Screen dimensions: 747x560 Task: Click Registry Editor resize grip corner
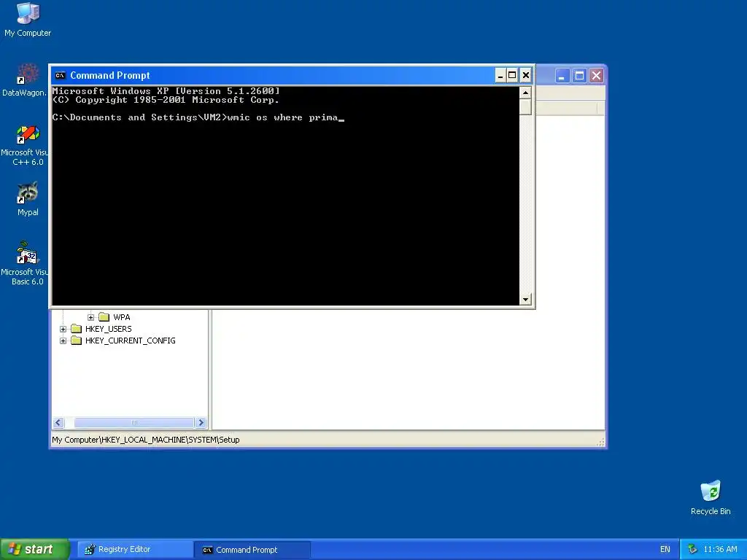tap(601, 443)
